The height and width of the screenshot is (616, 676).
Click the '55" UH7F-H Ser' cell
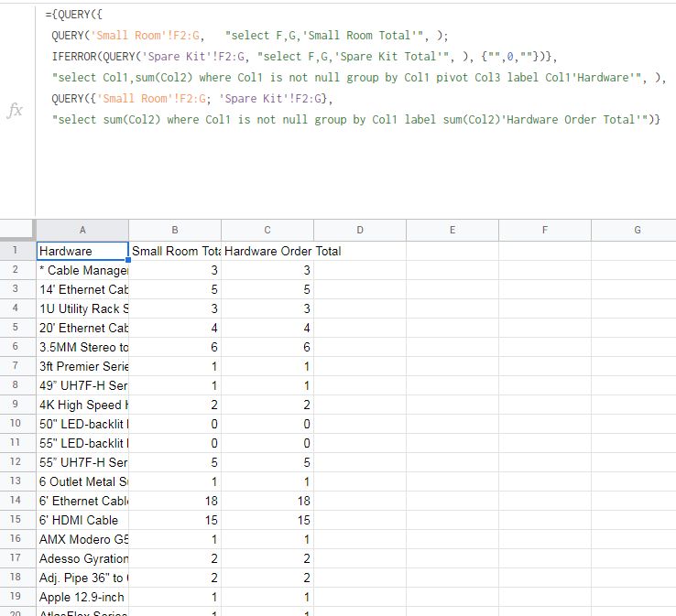(x=82, y=462)
